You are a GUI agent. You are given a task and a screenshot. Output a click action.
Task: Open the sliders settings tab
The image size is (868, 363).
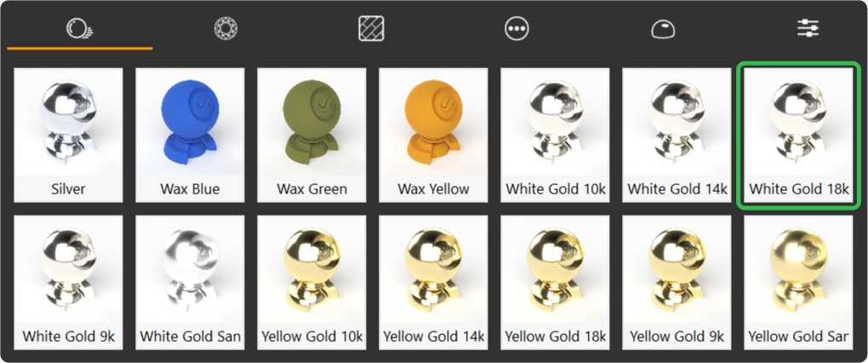pyautogui.click(x=808, y=28)
